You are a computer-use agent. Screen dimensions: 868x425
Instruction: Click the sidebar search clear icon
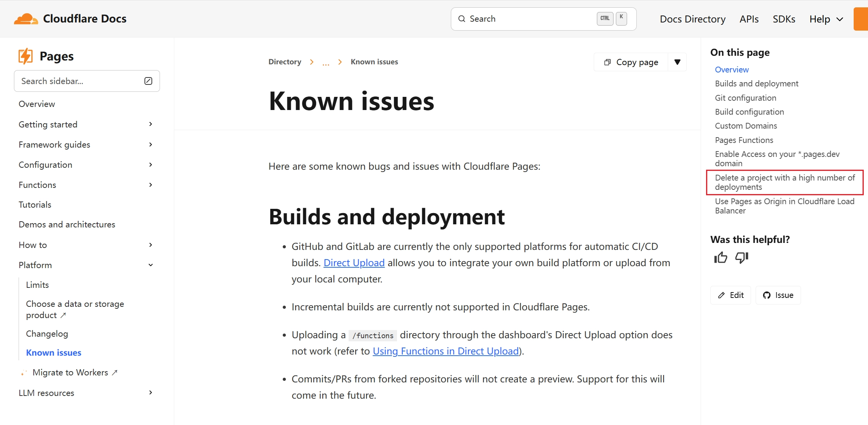pyautogui.click(x=148, y=81)
